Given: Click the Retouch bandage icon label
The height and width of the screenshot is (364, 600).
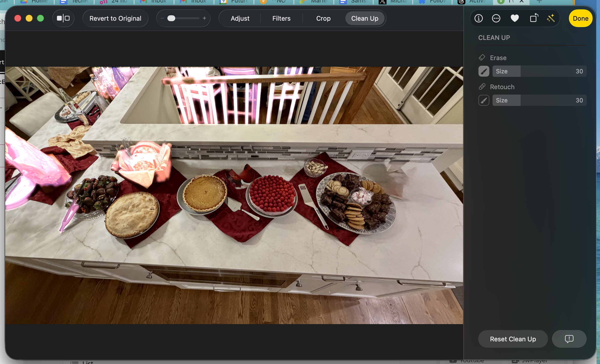Looking at the screenshot, I should pyautogui.click(x=482, y=87).
